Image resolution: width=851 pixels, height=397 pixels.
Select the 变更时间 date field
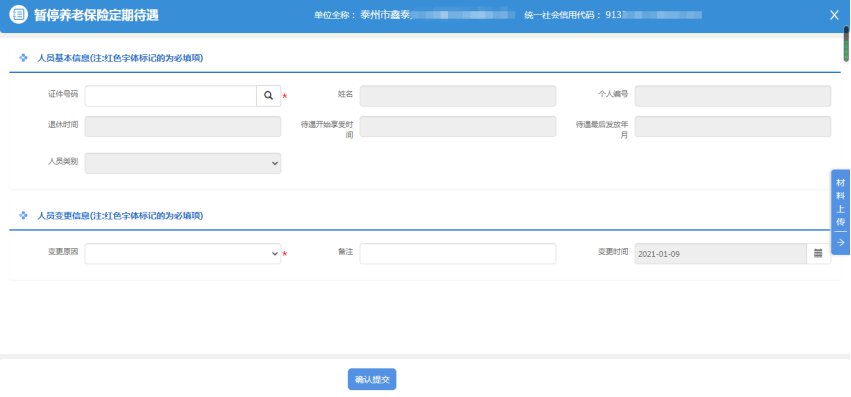[720, 254]
